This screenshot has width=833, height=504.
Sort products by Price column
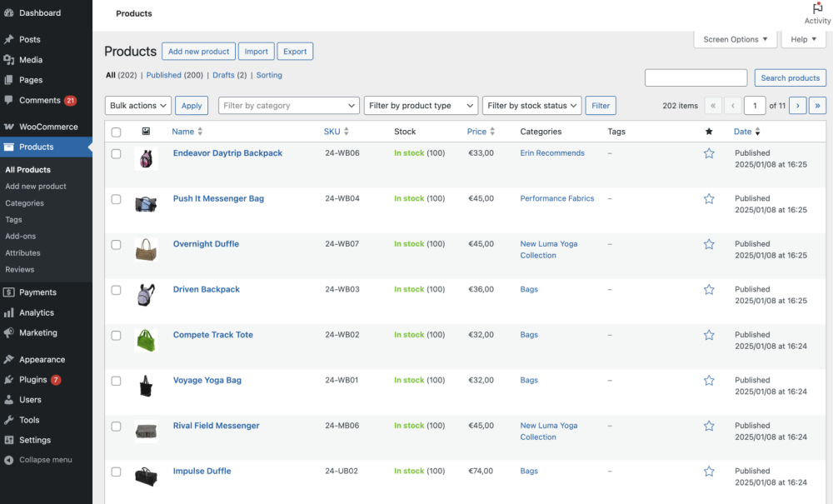coord(481,131)
